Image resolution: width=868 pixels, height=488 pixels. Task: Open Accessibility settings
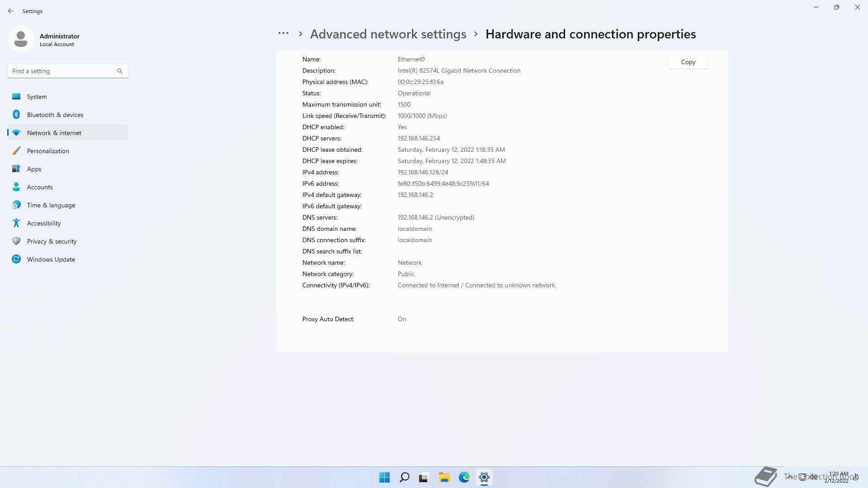(68, 223)
